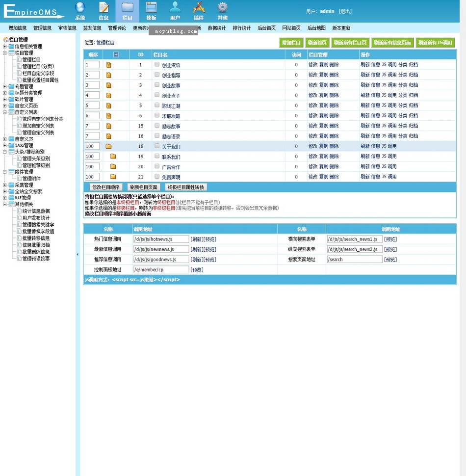This screenshot has width=466, height=476.
Task: Click the 退出 logout link
Action: pyautogui.click(x=345, y=11)
